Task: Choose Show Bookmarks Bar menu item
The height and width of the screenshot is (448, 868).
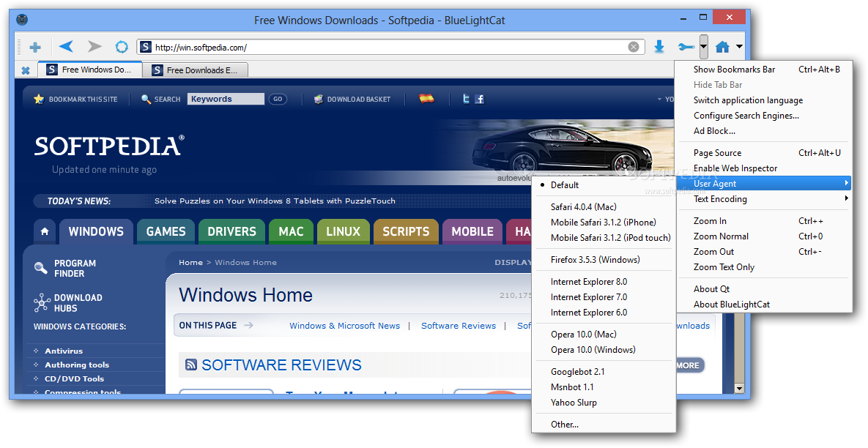Action: 765,69
